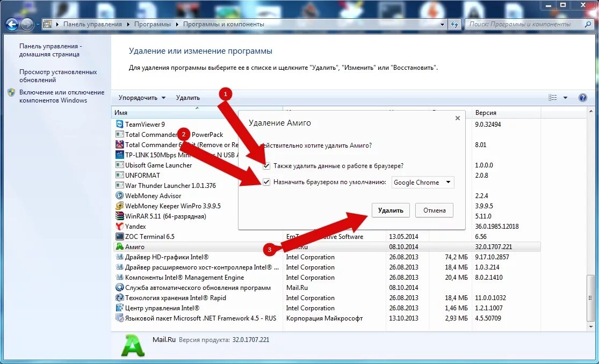The width and height of the screenshot is (599, 364).
Task: Click the Отмена button
Action: point(435,210)
